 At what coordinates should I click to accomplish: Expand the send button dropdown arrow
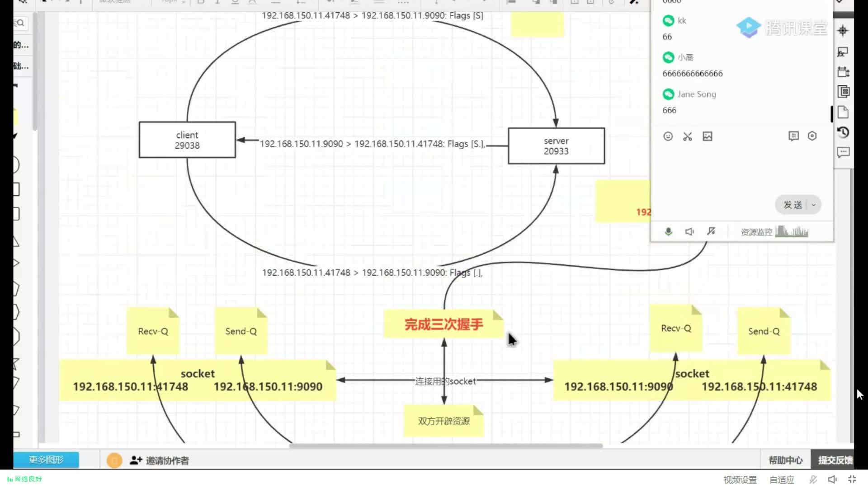814,205
